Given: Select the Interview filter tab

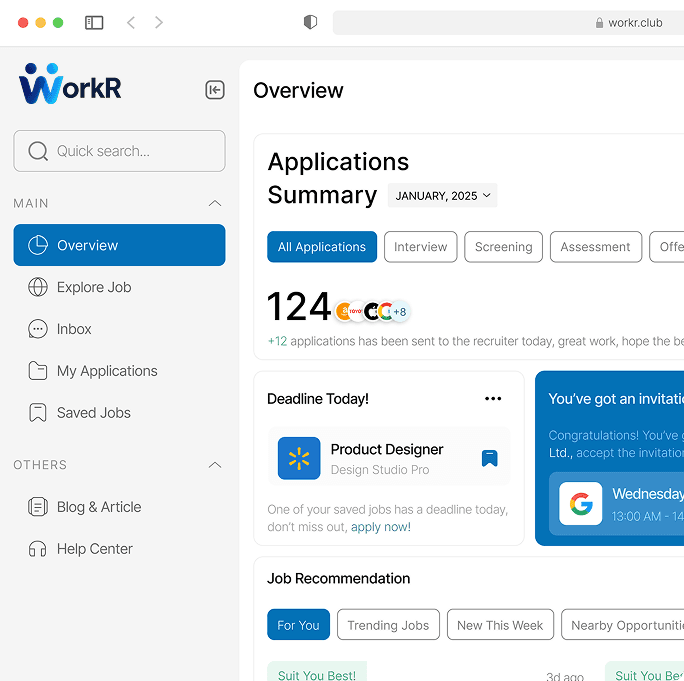Looking at the screenshot, I should tap(420, 247).
